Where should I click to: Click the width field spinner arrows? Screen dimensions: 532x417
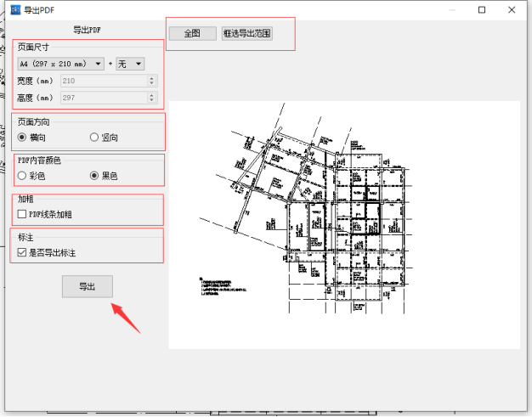pos(152,81)
